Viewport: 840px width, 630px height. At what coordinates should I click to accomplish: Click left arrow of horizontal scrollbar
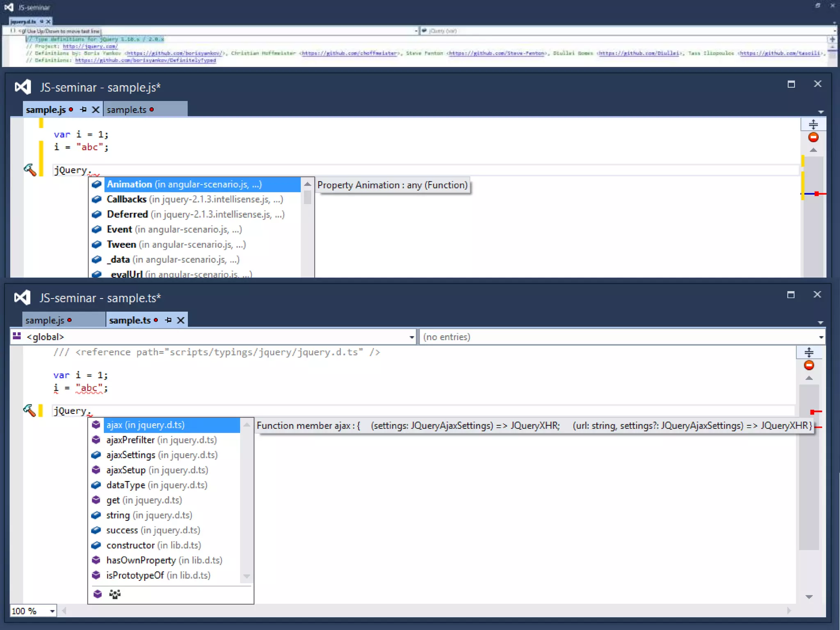tap(64, 611)
